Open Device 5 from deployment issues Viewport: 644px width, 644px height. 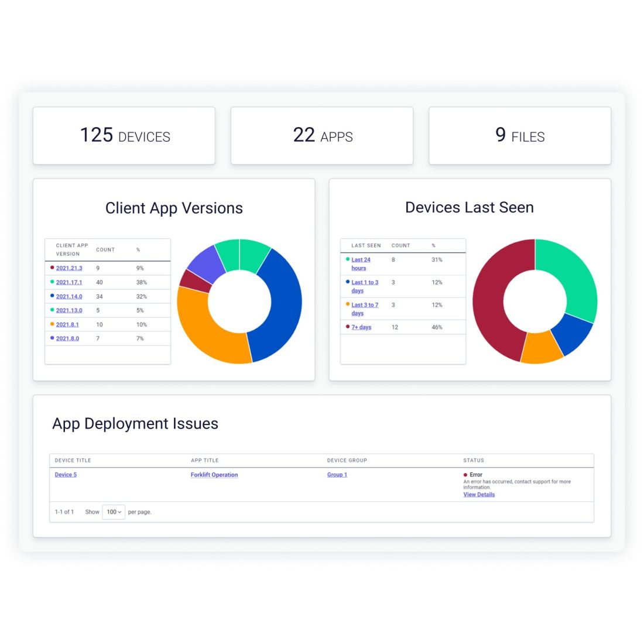coord(66,475)
